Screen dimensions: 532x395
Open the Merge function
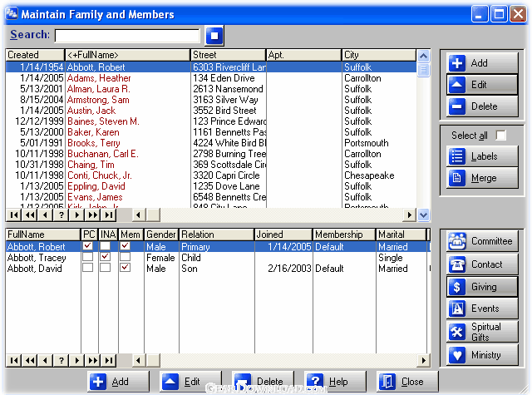pos(482,178)
